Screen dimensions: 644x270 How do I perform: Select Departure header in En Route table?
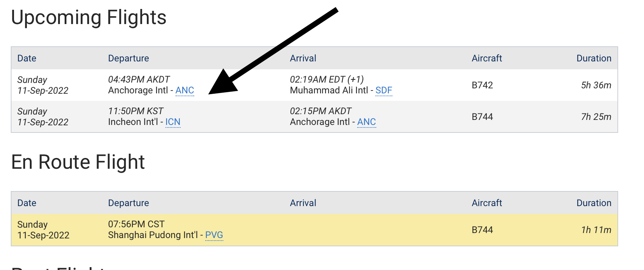(129, 203)
